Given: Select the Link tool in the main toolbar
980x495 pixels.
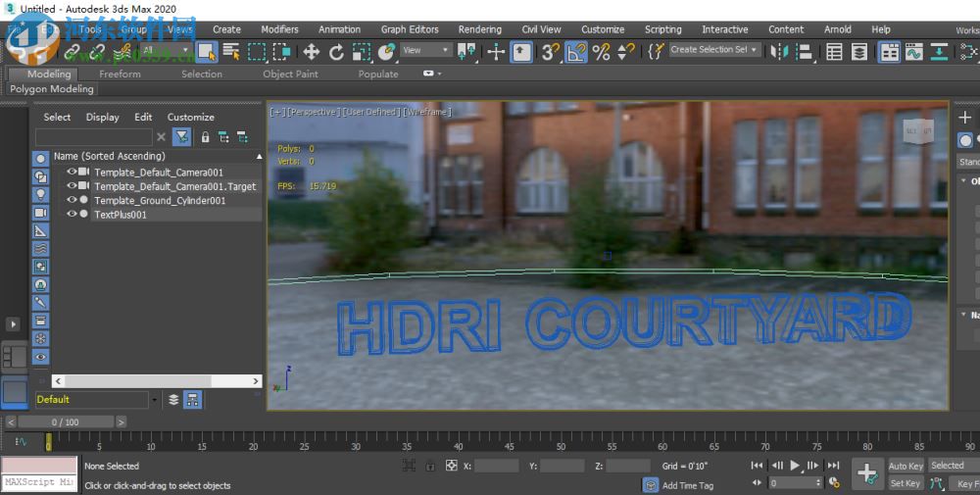Looking at the screenshot, I should pos(73,52).
